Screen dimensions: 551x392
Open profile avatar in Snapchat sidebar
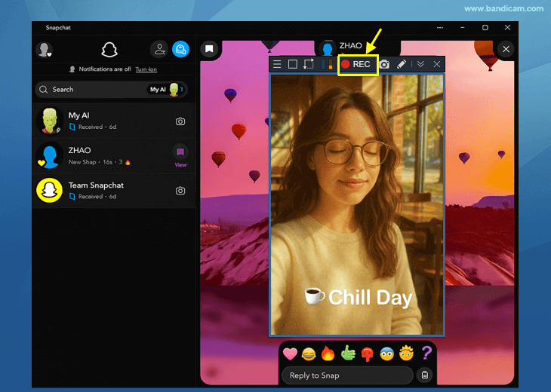(45, 50)
